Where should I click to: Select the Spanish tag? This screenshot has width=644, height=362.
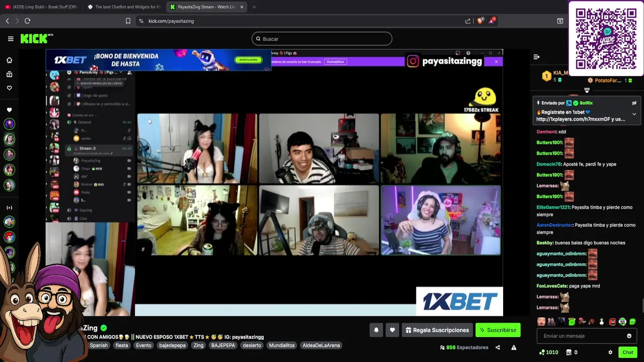click(x=99, y=345)
